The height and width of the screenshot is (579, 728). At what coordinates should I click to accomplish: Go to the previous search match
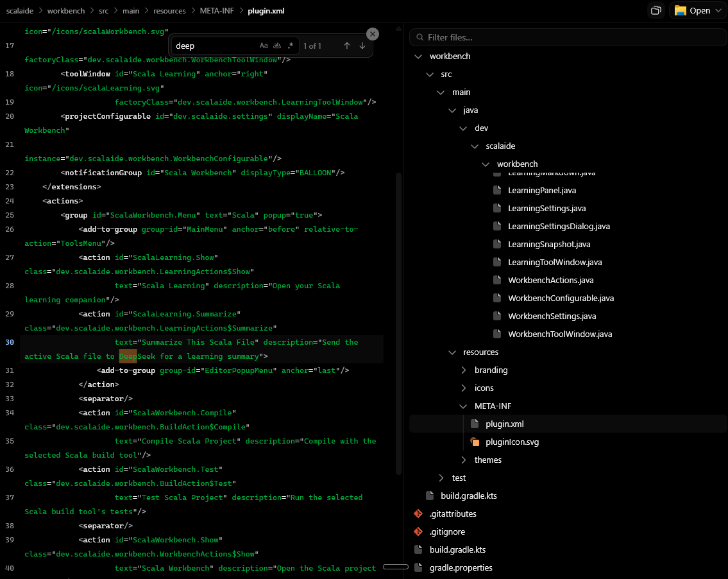click(x=347, y=46)
